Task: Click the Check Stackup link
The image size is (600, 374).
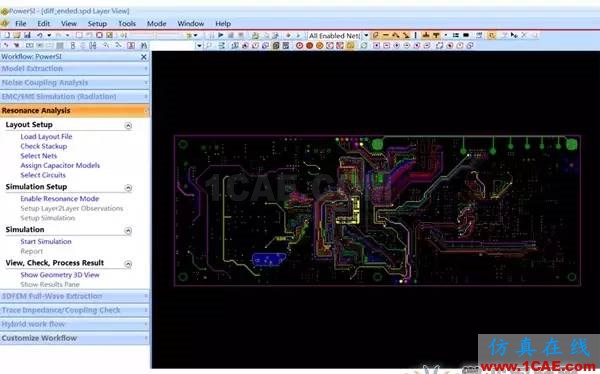Action: pyautogui.click(x=44, y=146)
